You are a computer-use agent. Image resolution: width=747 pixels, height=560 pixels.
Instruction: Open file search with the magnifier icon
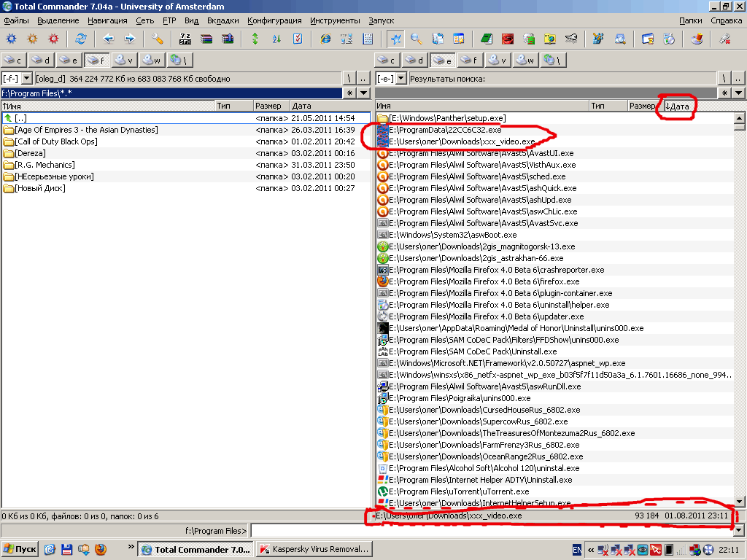417,39
